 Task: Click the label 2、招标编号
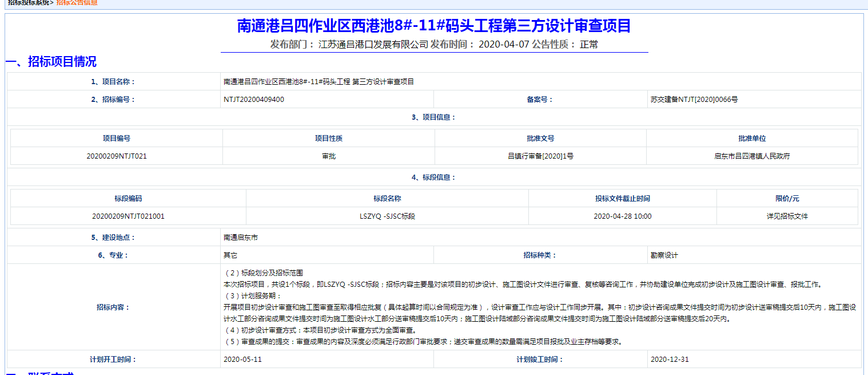click(x=114, y=100)
